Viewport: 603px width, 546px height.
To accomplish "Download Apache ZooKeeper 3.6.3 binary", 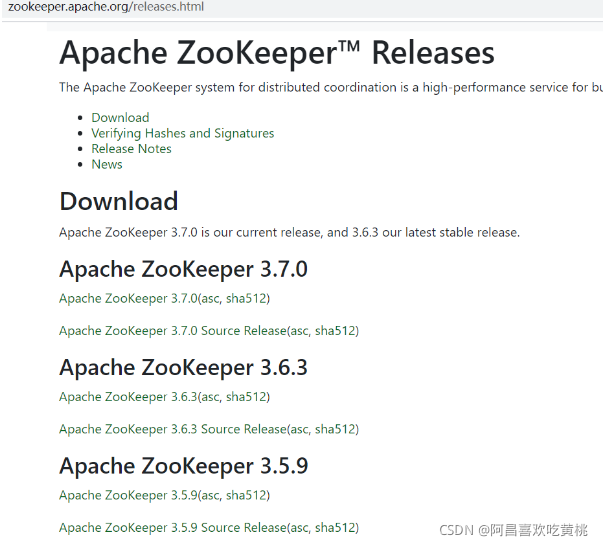I will click(x=127, y=397).
